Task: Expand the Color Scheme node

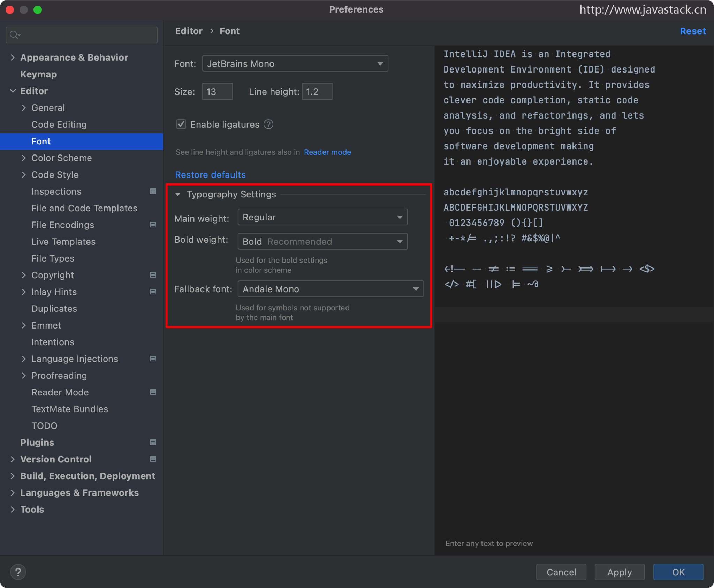Action: [24, 158]
